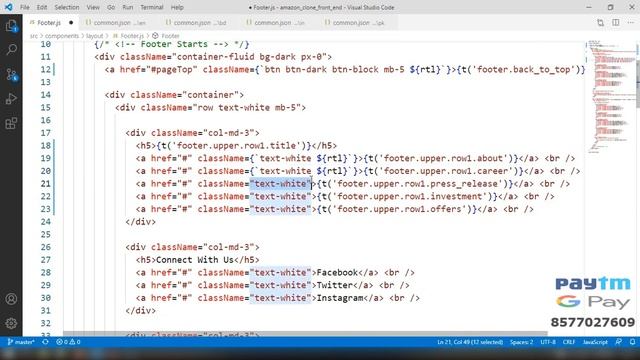Click the master branch indicator

click(21, 342)
